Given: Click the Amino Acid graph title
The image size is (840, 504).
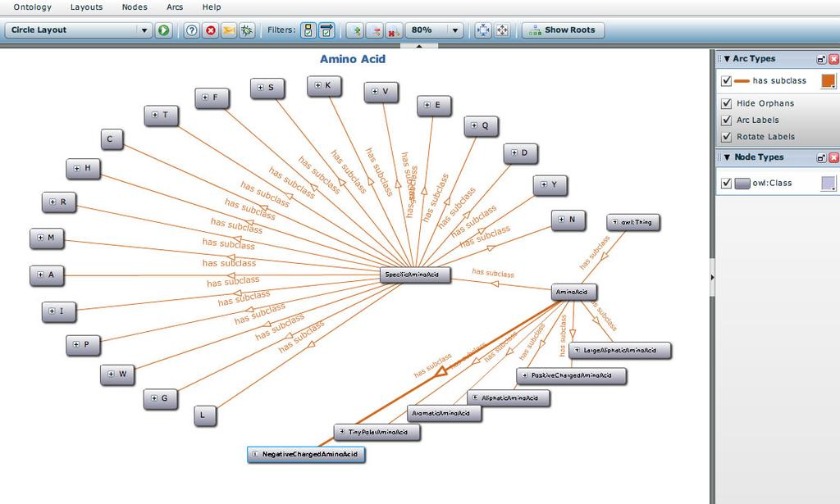Looking at the screenshot, I should pos(353,59).
